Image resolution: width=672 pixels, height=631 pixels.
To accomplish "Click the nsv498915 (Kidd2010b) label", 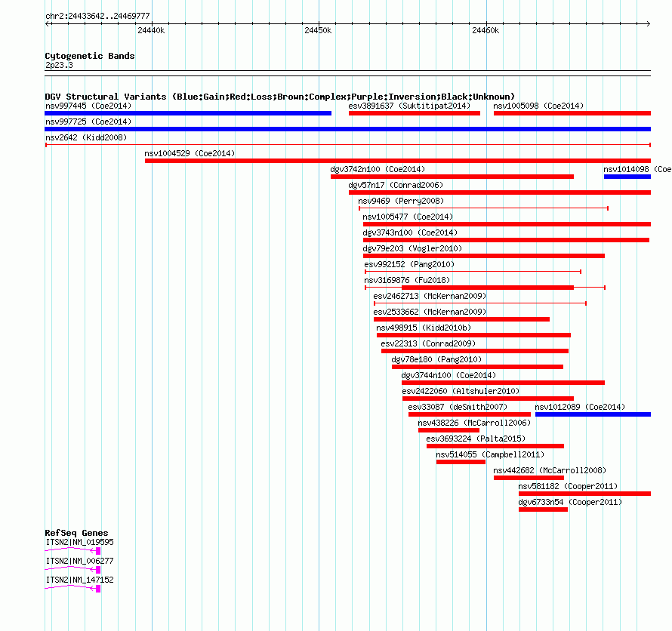I will point(424,328).
